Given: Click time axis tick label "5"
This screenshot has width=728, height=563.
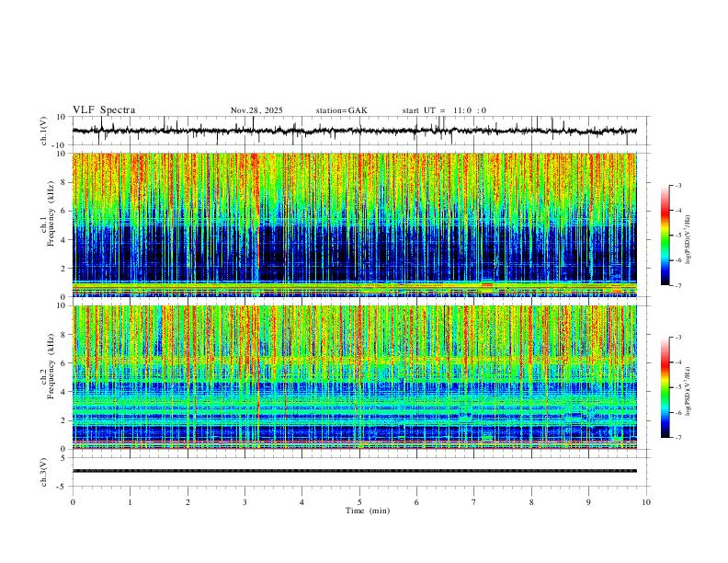Looking at the screenshot, I should (x=359, y=502).
